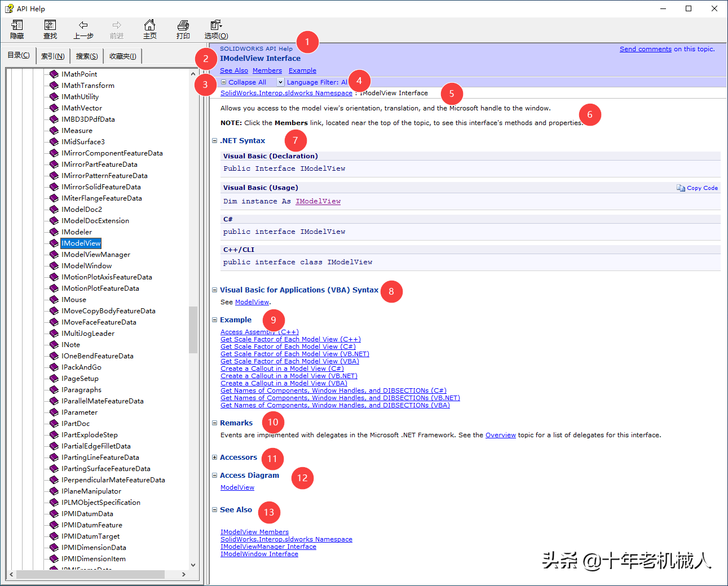Click the book icon beside IMeasure
Viewport: 728px width, 586px height.
[54, 130]
